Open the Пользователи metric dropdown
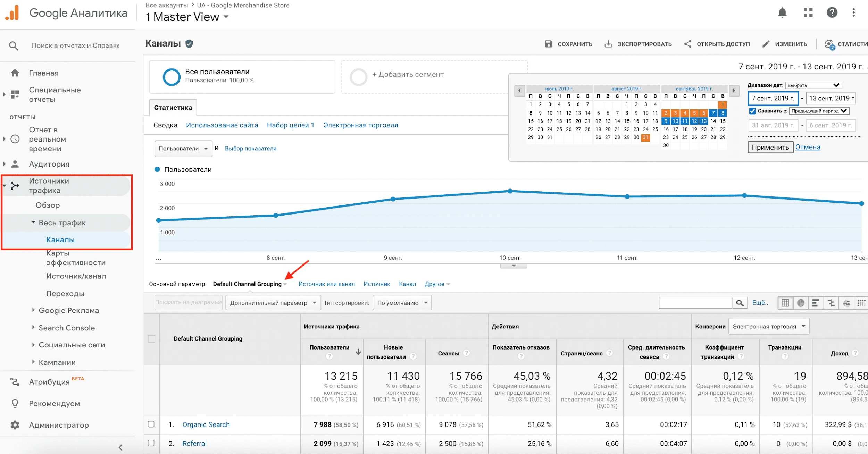 point(183,149)
